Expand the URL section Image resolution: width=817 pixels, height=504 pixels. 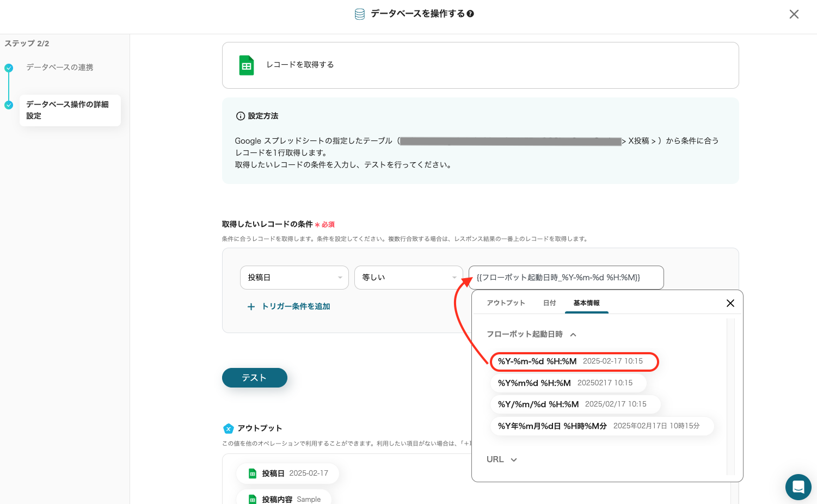[x=513, y=460]
